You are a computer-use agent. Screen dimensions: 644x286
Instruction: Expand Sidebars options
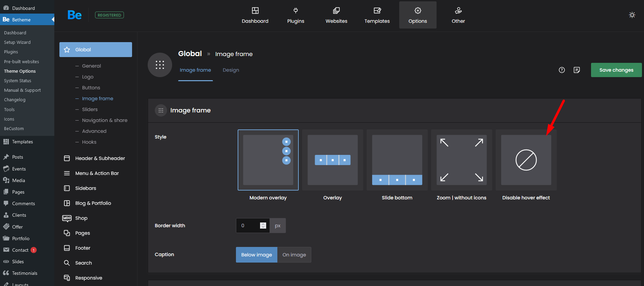coord(96,188)
